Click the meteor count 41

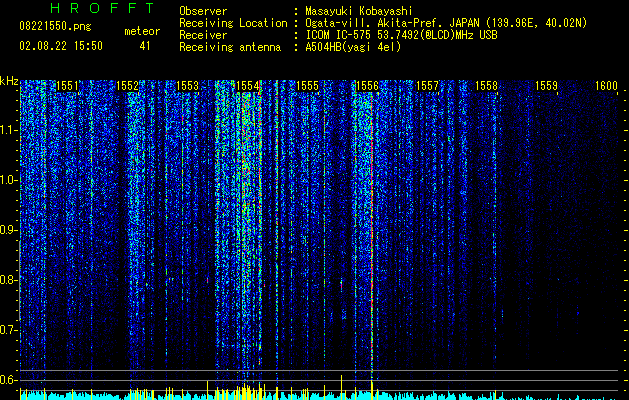point(145,46)
